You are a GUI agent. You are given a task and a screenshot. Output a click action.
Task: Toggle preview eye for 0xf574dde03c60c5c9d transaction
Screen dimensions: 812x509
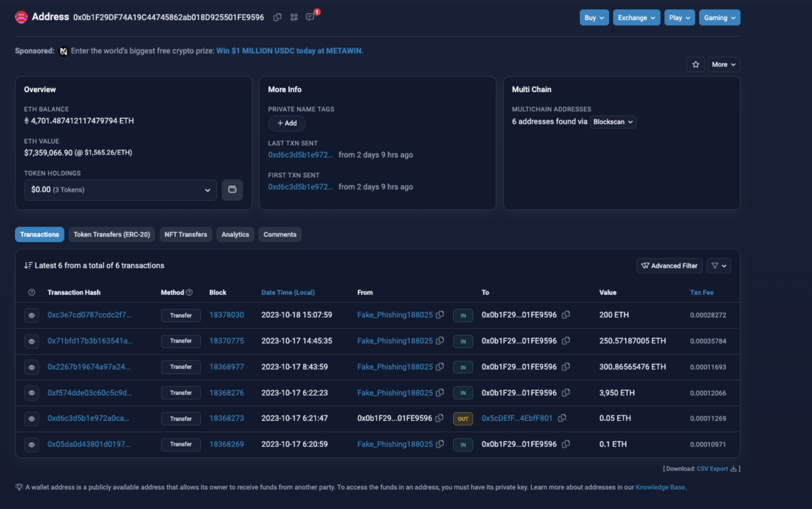(x=31, y=393)
